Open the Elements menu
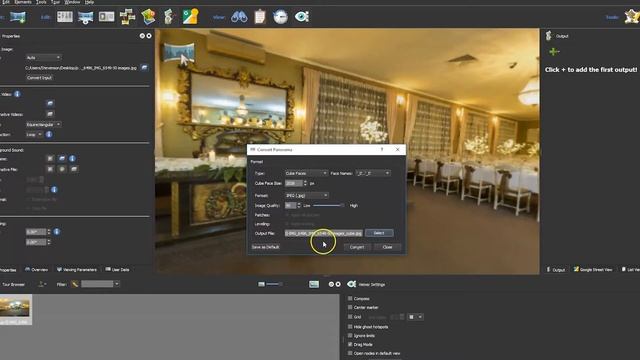This screenshot has height=360, width=640. (x=23, y=2)
